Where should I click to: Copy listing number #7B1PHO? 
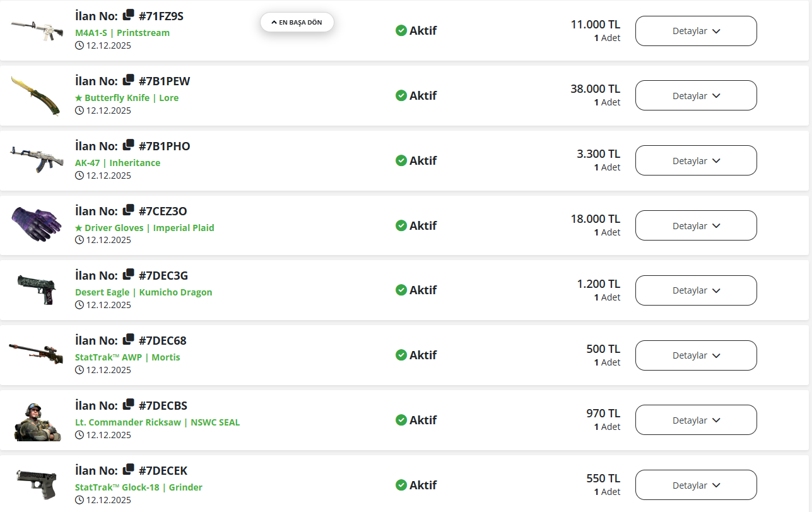pos(129,146)
